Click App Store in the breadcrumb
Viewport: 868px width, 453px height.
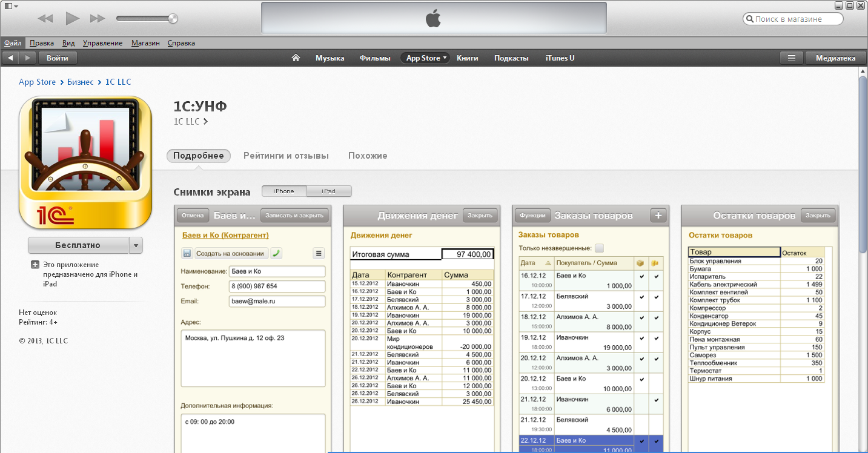click(x=37, y=82)
